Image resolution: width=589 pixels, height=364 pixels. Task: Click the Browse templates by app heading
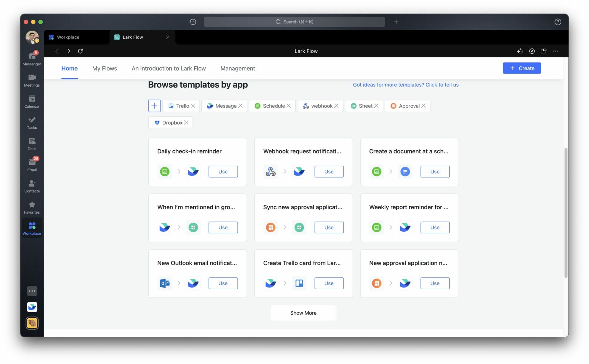(x=198, y=85)
